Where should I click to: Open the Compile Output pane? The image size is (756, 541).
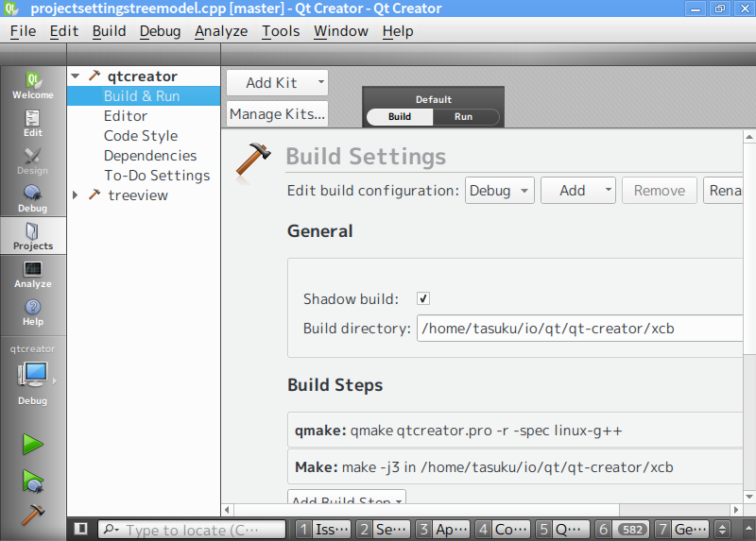(503, 530)
